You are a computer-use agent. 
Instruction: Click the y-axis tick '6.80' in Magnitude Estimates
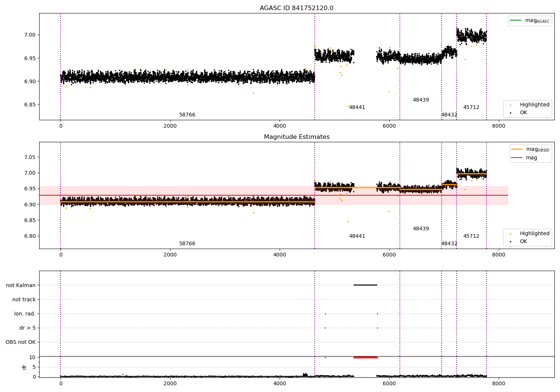pyautogui.click(x=30, y=236)
